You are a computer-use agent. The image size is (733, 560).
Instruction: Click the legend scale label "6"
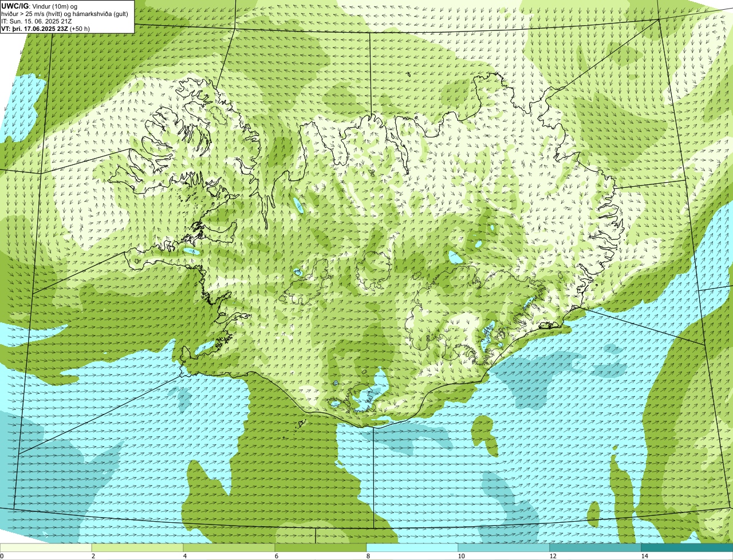[x=276, y=556]
